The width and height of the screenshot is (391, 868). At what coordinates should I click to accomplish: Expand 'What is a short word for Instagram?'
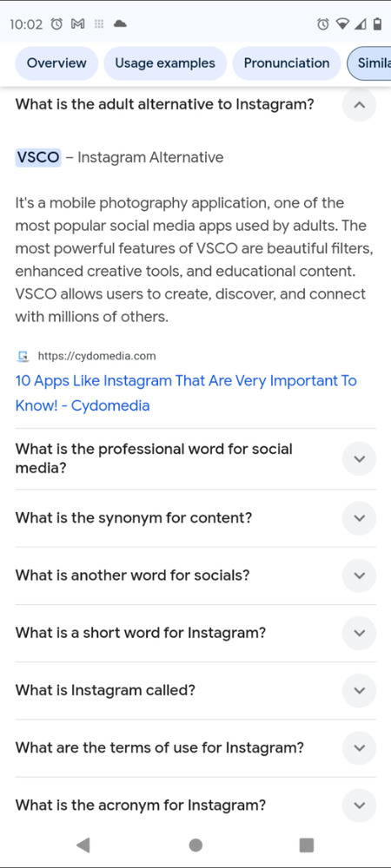(359, 633)
